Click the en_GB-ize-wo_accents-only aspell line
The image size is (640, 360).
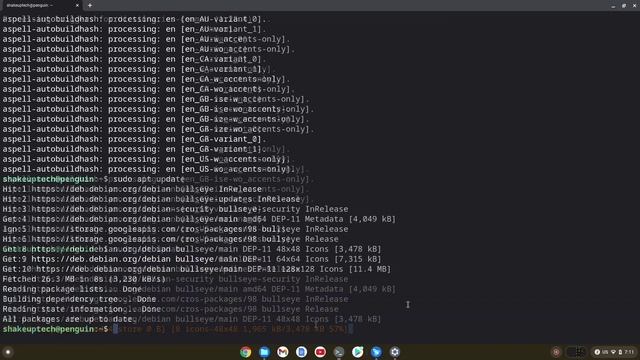[x=158, y=129]
